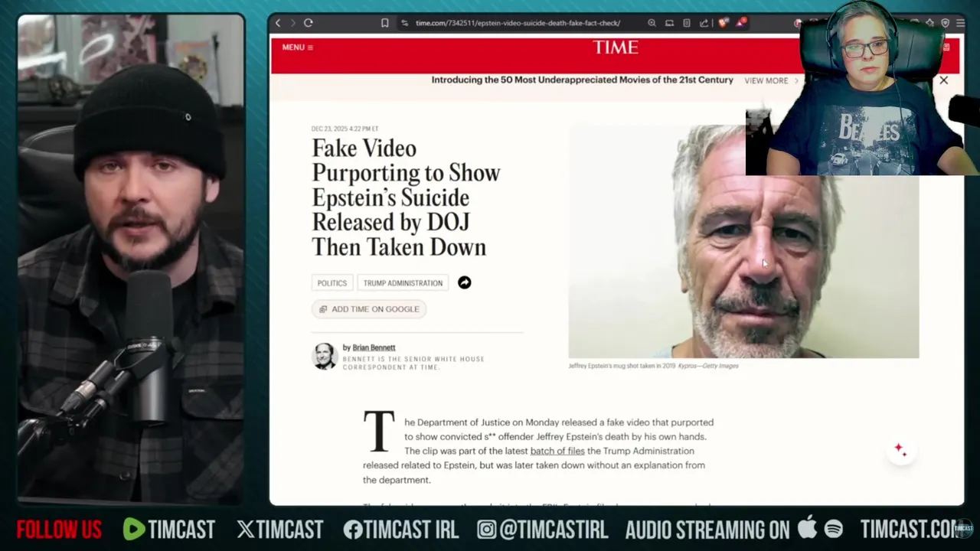
Task: Open site settings icon in address bar
Action: pos(404,23)
